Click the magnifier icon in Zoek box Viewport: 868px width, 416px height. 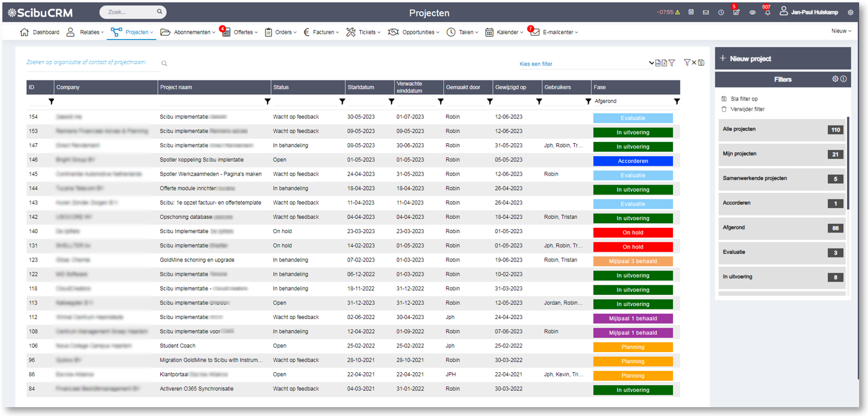click(x=160, y=12)
